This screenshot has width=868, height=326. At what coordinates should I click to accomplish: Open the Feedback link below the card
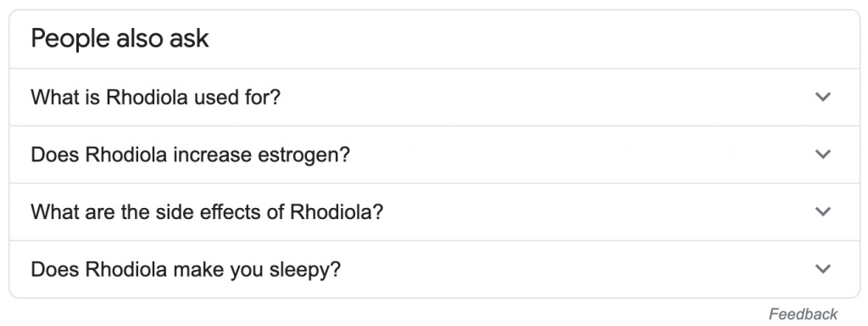click(803, 314)
